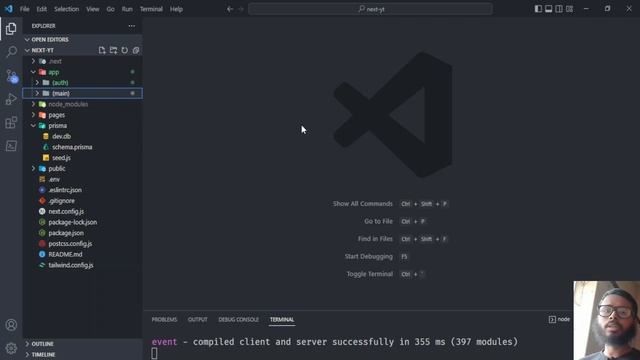Screen dimensions: 640x360
Task: Open the Edit menu
Action: coord(42,9)
